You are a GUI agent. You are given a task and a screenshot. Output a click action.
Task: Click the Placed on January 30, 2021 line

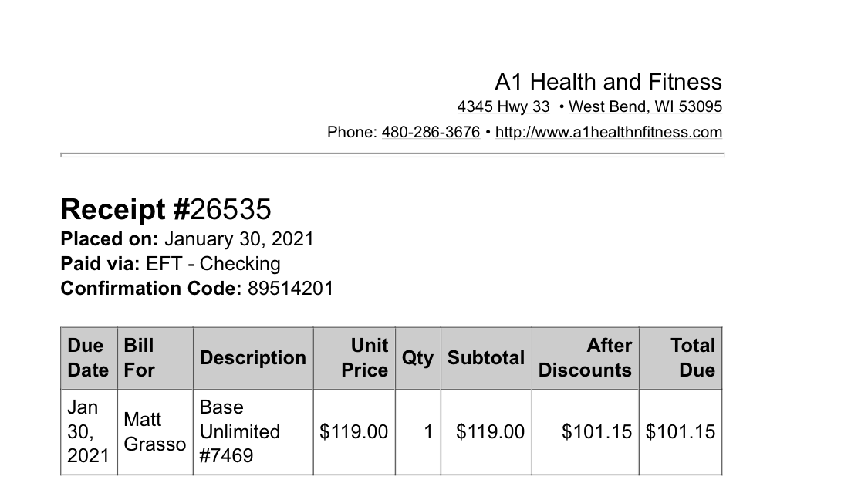point(187,239)
